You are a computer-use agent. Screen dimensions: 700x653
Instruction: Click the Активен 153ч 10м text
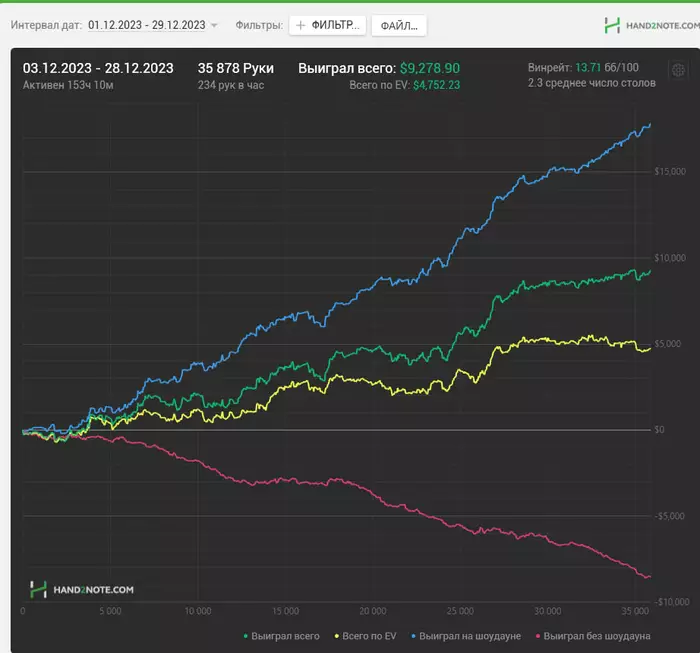click(x=68, y=85)
